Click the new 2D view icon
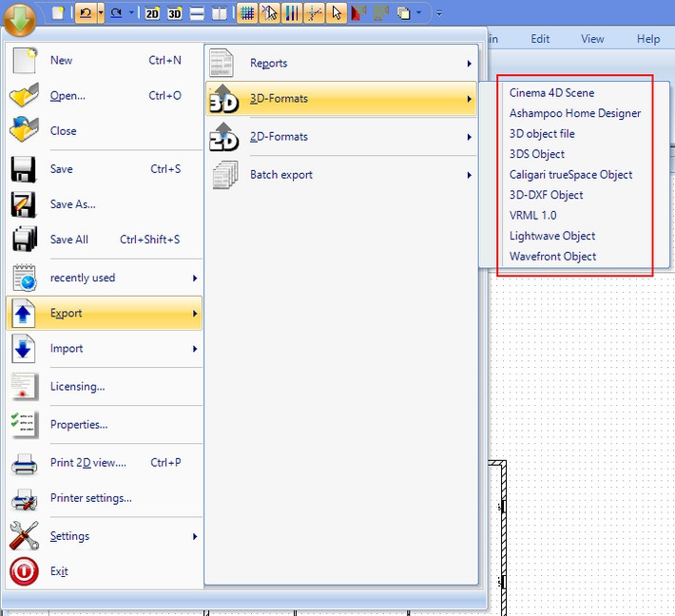This screenshot has width=675, height=616. click(152, 13)
